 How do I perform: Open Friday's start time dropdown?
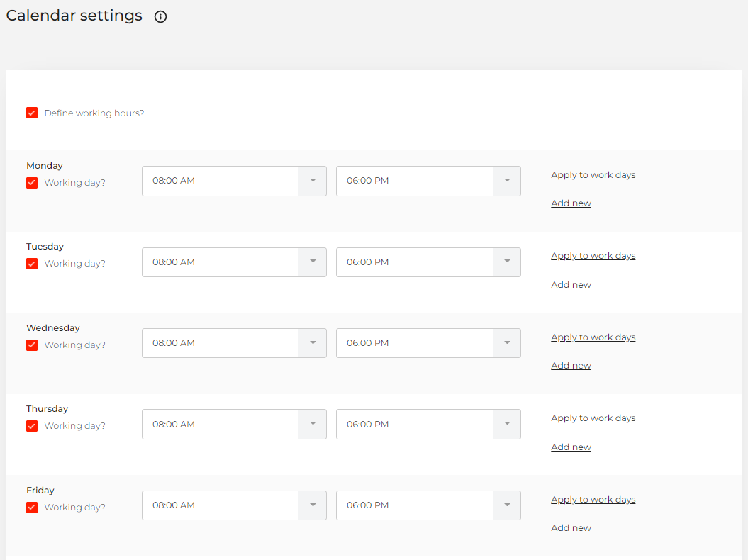tap(312, 505)
